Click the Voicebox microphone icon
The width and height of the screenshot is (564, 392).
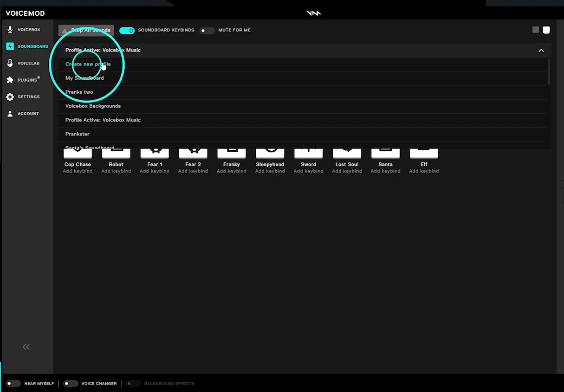pyautogui.click(x=10, y=30)
